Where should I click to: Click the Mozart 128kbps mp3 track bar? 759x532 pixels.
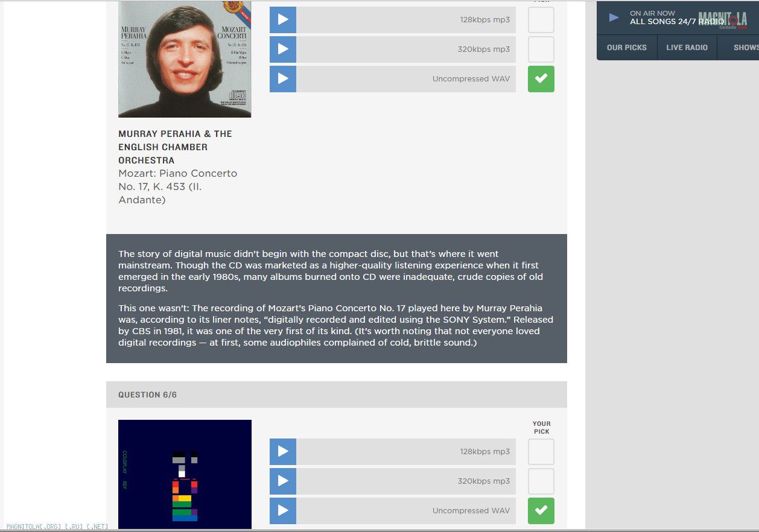406,20
